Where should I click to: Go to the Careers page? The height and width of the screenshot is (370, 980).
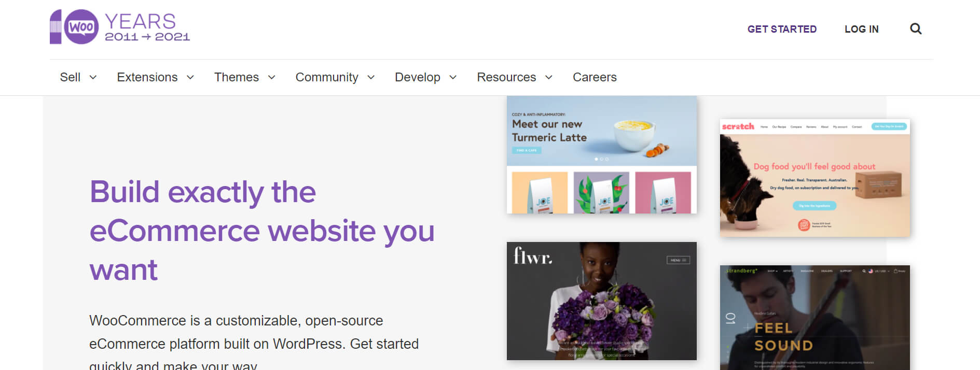click(595, 77)
